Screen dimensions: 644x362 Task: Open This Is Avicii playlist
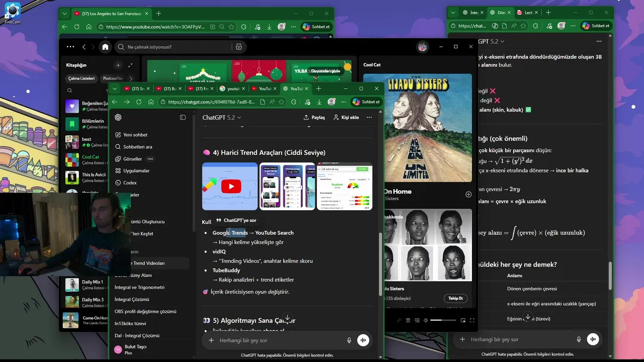[x=87, y=177]
